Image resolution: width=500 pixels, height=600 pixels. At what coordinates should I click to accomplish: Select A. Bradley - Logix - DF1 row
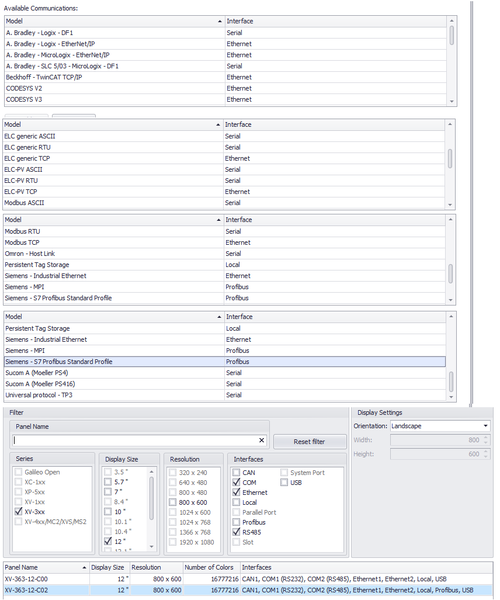pyautogui.click(x=225, y=33)
